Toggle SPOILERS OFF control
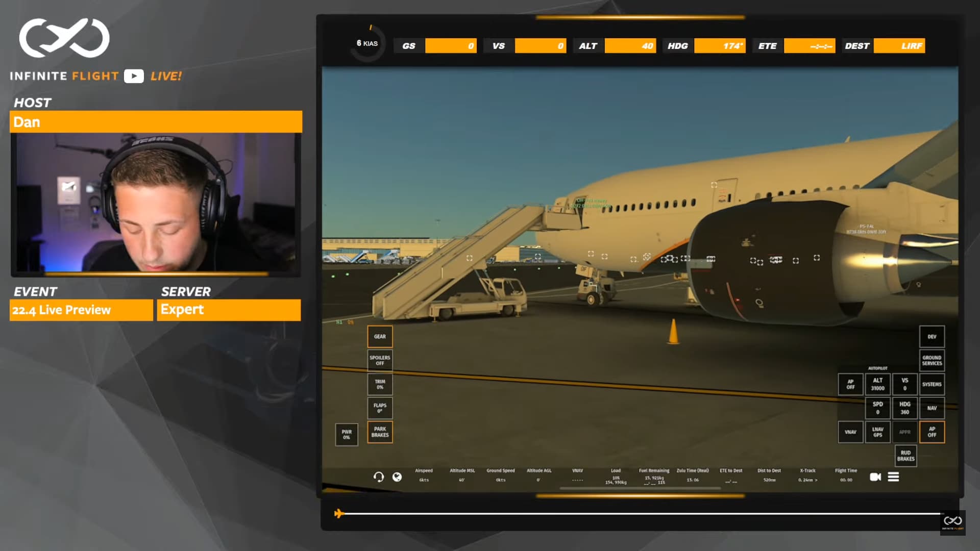The image size is (980, 551). click(x=380, y=360)
